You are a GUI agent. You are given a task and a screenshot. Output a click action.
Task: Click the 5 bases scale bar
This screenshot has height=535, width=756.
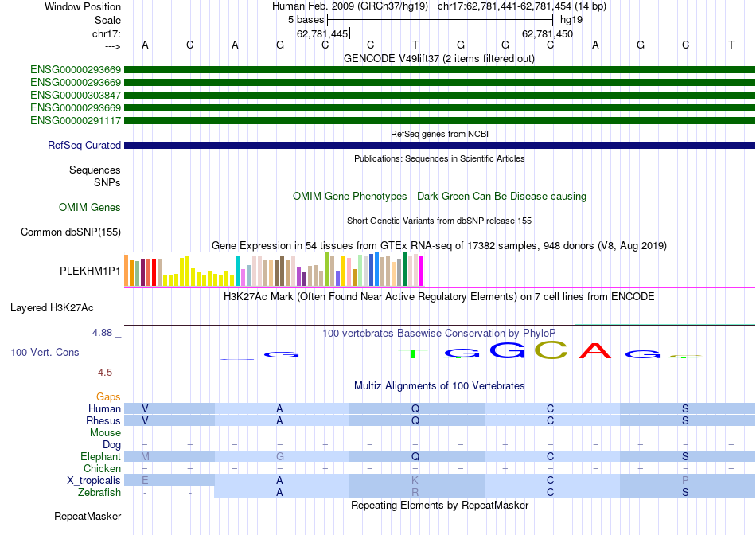(x=440, y=20)
